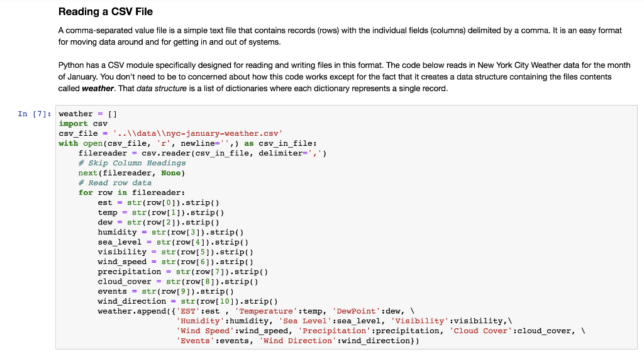Click the sea_level assignment line
Screen dimensions: 644x364
point(174,242)
